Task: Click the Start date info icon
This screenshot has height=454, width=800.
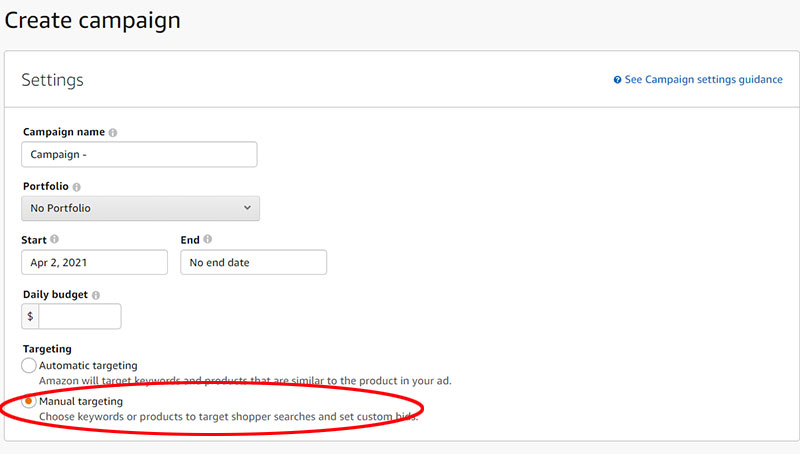Action: (x=55, y=239)
